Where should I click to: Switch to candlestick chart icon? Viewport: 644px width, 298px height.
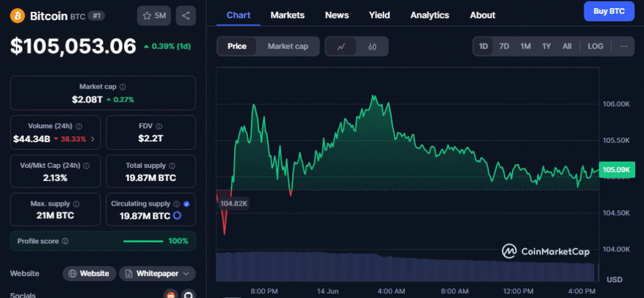tap(372, 47)
